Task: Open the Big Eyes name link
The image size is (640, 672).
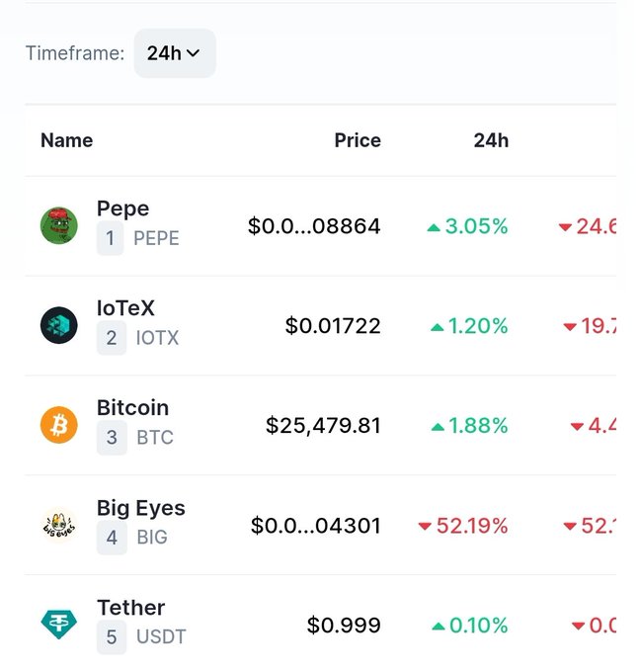Action: (141, 508)
